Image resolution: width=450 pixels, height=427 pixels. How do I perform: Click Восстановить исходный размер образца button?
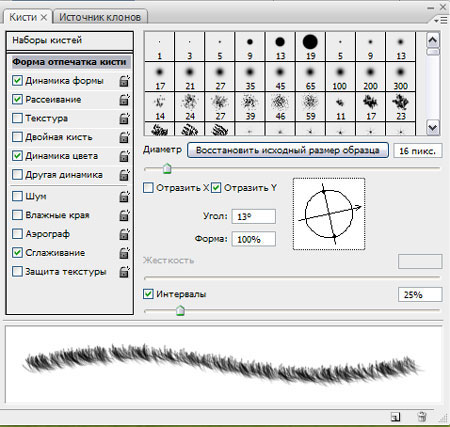click(x=288, y=150)
